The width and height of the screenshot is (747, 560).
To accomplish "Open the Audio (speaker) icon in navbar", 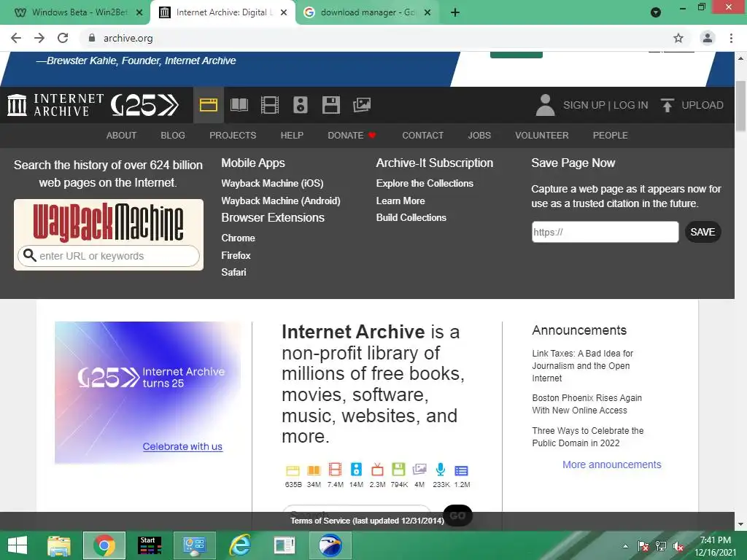I will point(300,105).
